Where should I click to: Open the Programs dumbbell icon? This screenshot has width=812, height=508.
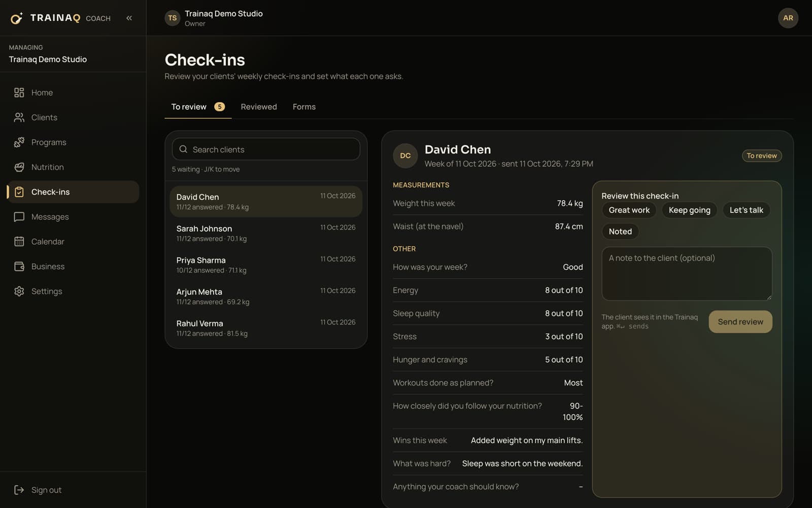19,142
